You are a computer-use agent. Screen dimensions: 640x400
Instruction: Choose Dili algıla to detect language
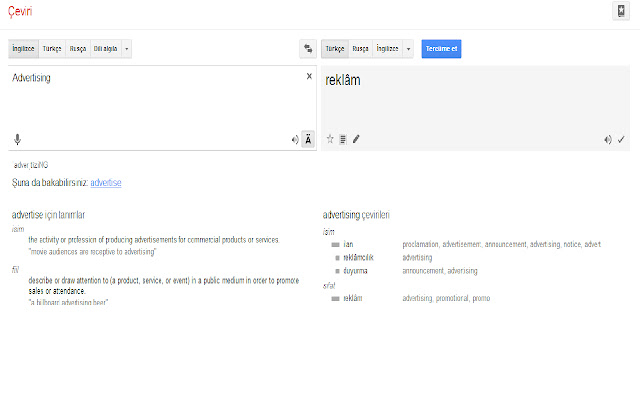click(x=105, y=49)
